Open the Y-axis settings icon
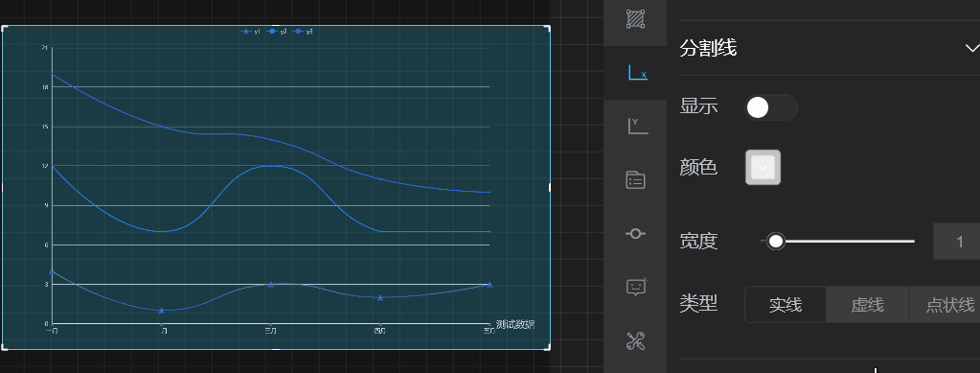This screenshot has height=373, width=980. tap(636, 126)
